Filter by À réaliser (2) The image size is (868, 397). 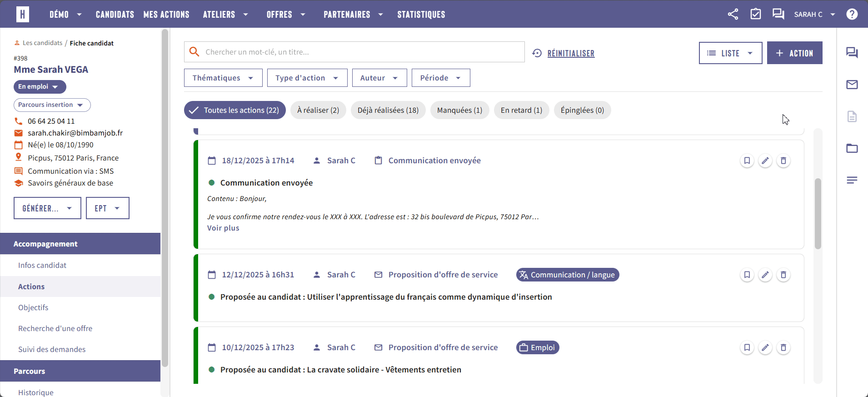pyautogui.click(x=318, y=110)
